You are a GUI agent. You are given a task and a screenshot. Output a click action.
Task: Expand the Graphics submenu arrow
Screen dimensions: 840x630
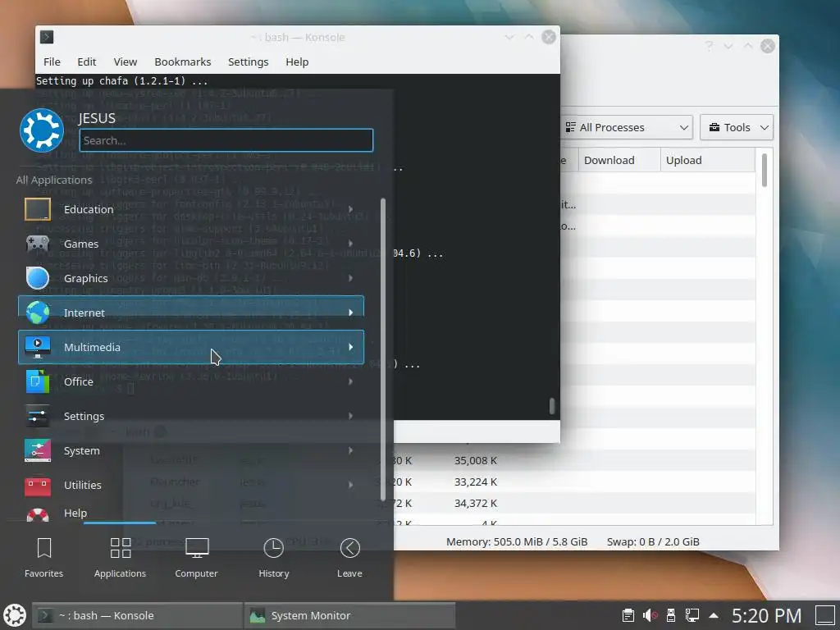point(351,278)
